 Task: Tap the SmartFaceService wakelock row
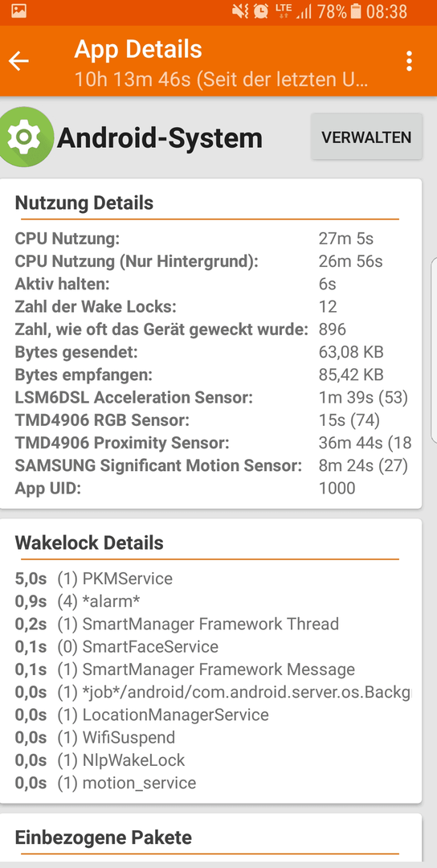[x=210, y=647]
